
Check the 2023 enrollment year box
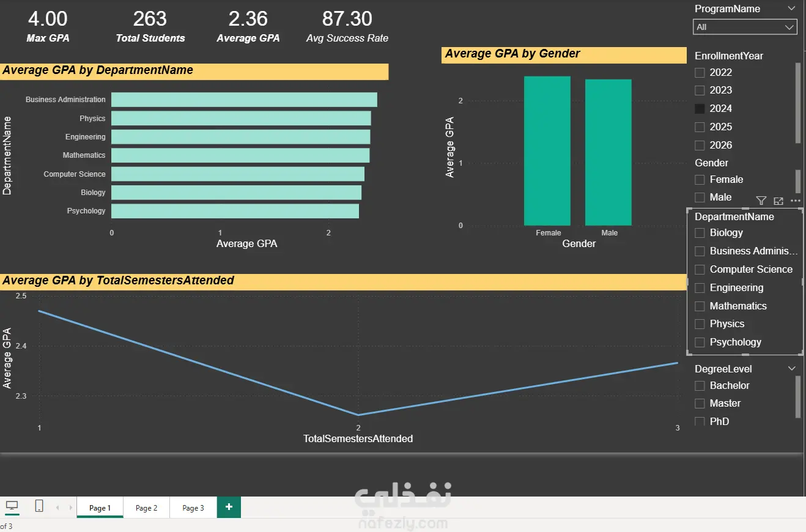click(x=700, y=91)
